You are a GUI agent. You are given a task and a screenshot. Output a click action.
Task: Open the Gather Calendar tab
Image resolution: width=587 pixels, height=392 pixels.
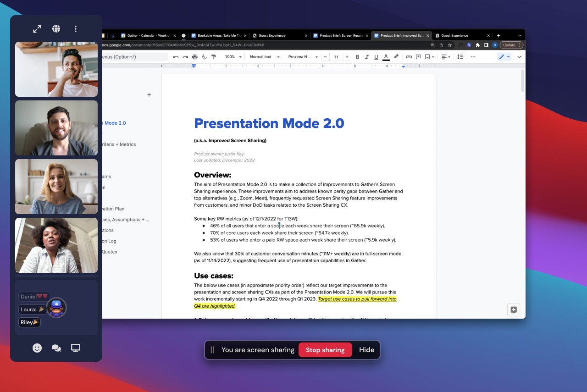pos(147,35)
